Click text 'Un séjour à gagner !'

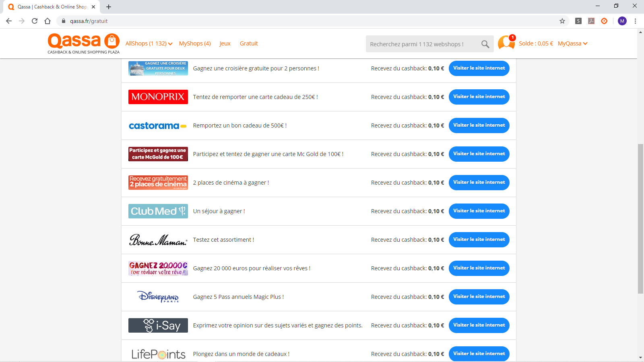click(x=219, y=211)
